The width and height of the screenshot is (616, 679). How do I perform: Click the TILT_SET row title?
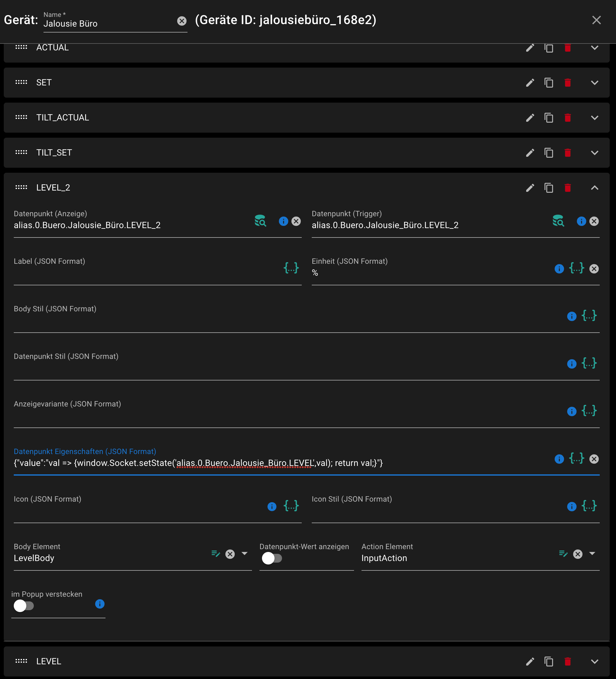tap(54, 153)
